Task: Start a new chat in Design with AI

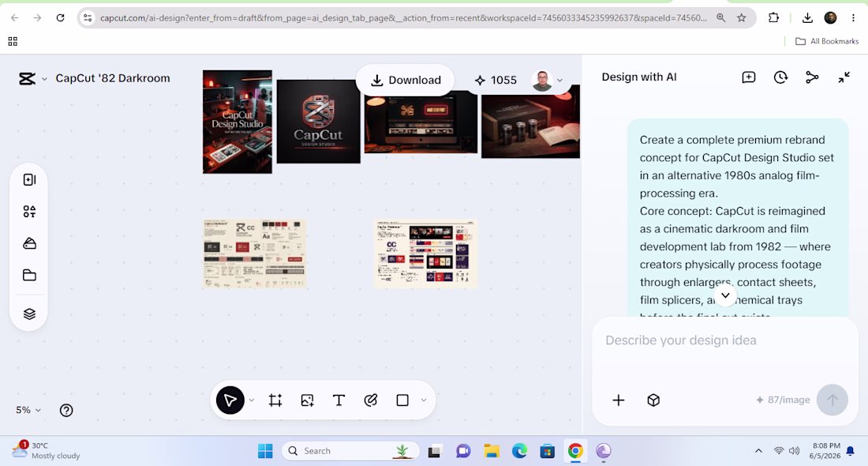Action: [748, 77]
